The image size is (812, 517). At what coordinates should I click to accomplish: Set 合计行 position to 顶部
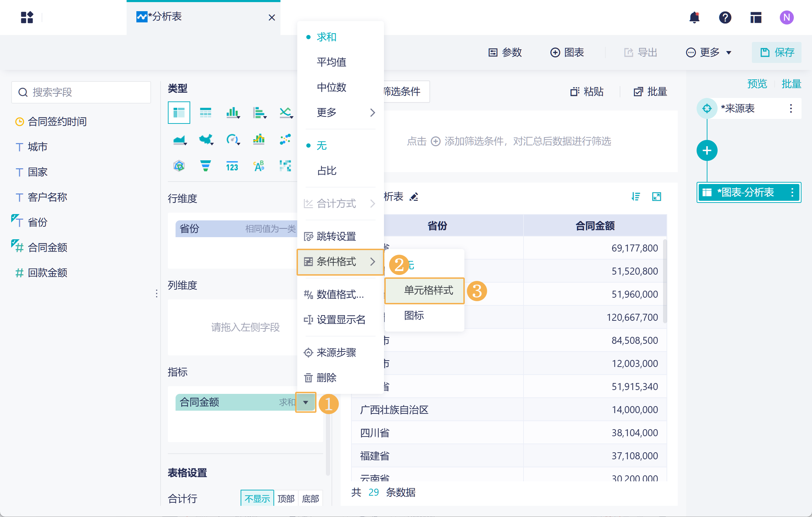click(286, 498)
